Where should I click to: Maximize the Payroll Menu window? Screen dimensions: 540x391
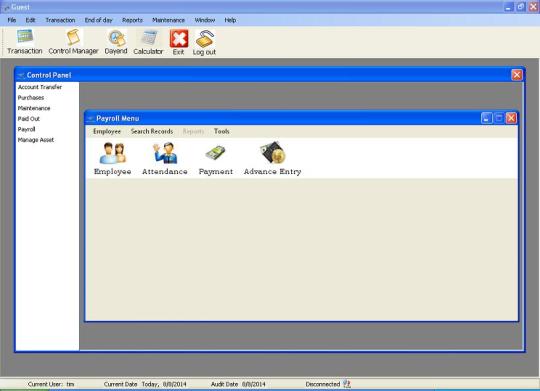click(x=499, y=118)
